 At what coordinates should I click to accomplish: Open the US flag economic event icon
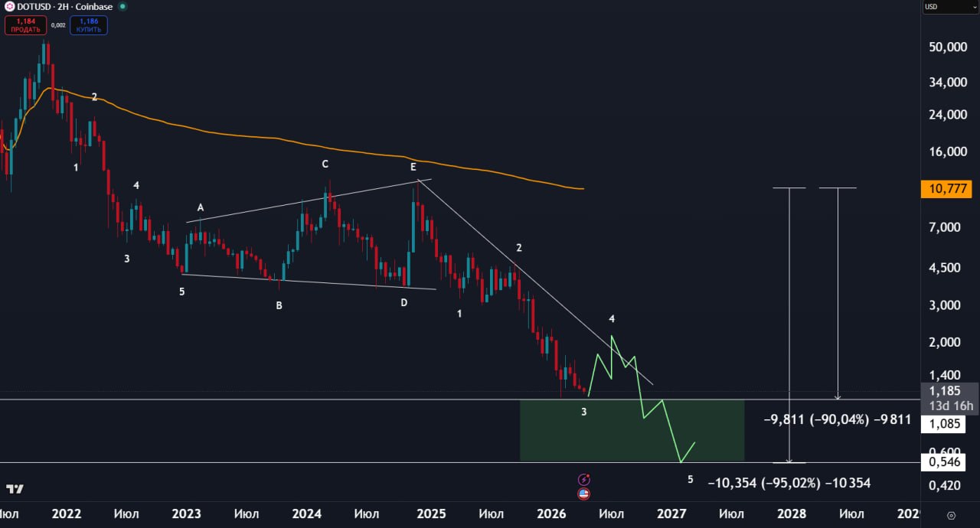point(584,494)
